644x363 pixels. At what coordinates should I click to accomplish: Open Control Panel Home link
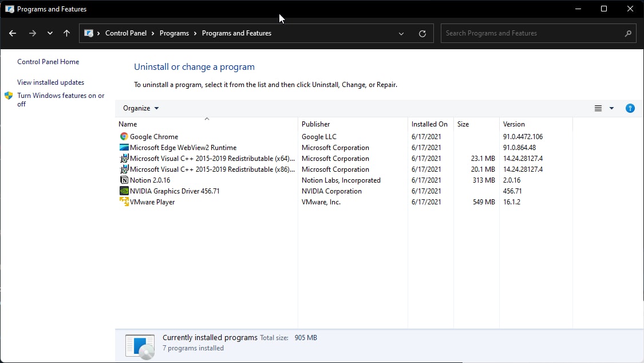click(x=48, y=62)
